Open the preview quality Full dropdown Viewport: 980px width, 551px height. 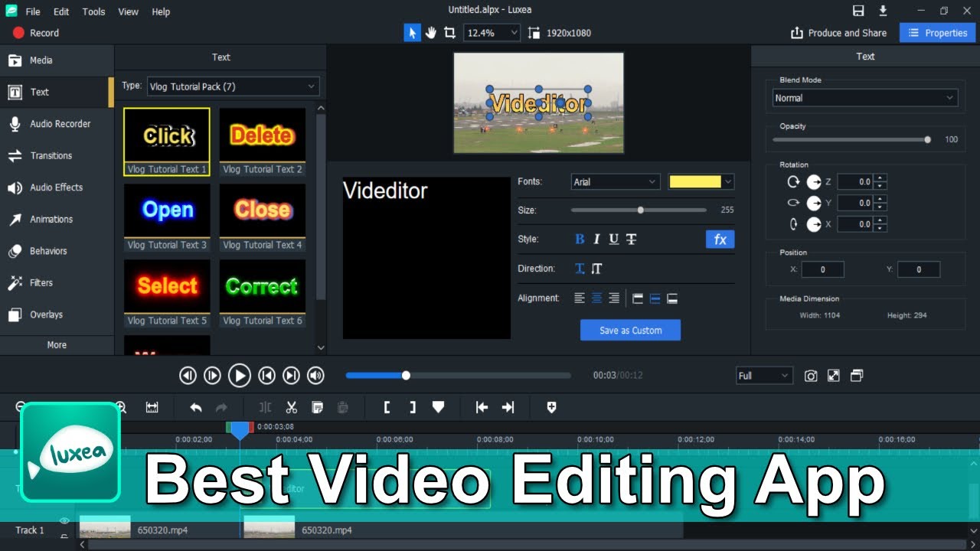point(764,376)
